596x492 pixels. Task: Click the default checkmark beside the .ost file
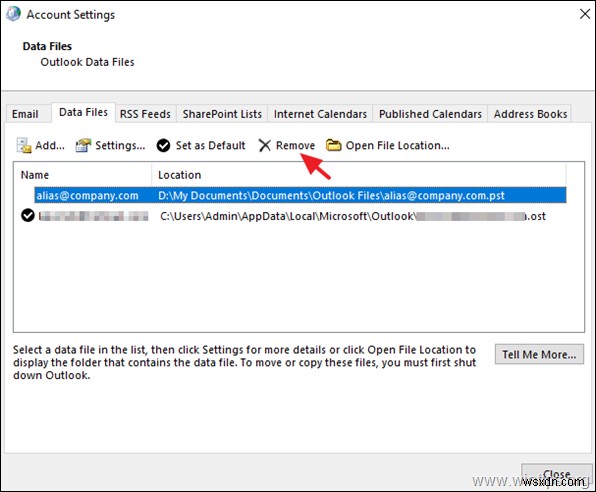28,216
